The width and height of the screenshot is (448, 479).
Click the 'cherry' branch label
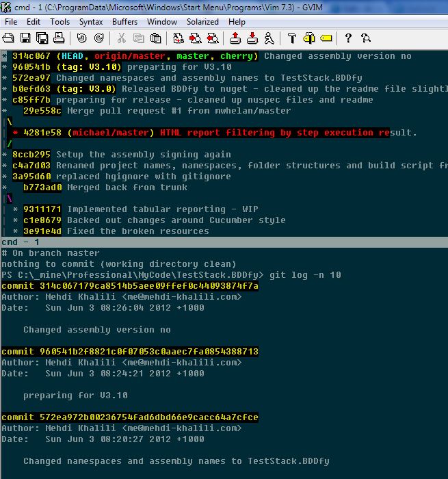[237, 56]
